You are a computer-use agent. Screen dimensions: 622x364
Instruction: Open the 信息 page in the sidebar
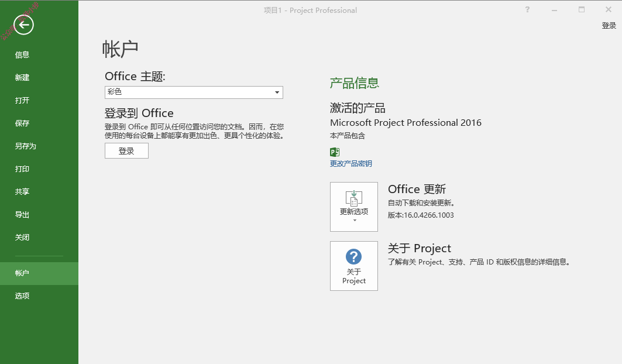tap(39, 55)
